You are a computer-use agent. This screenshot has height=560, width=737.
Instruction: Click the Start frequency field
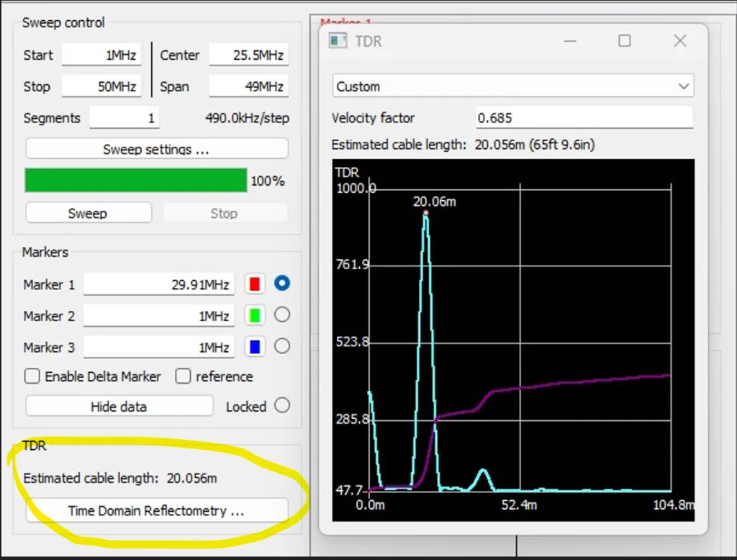[x=101, y=55]
